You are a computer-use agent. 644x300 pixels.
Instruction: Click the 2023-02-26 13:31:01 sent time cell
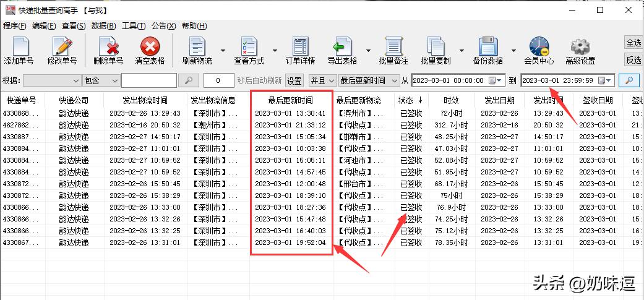145,242
